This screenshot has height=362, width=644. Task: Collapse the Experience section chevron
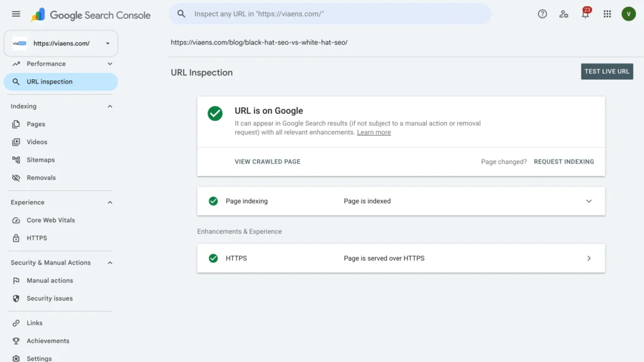pos(109,202)
